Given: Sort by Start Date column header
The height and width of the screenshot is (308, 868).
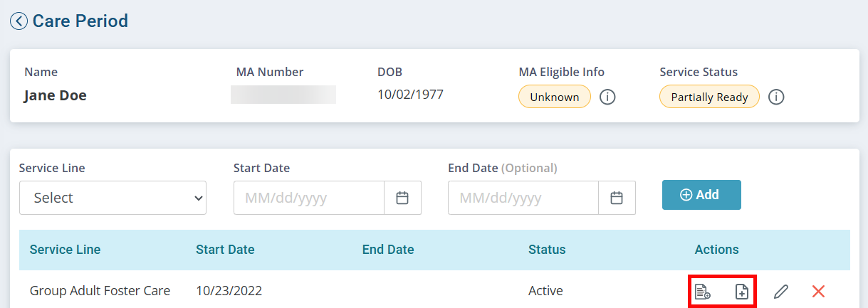Looking at the screenshot, I should coord(225,250).
